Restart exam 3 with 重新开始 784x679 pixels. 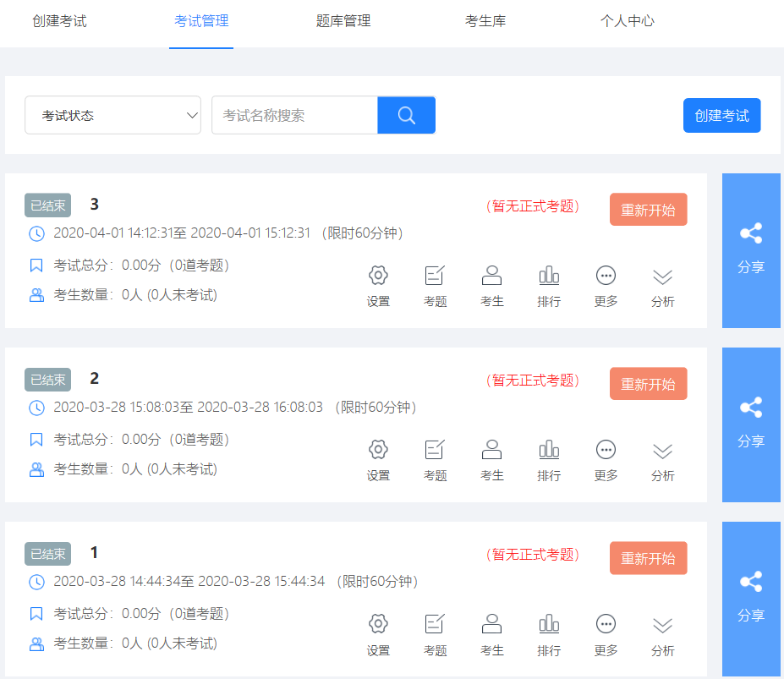click(648, 210)
